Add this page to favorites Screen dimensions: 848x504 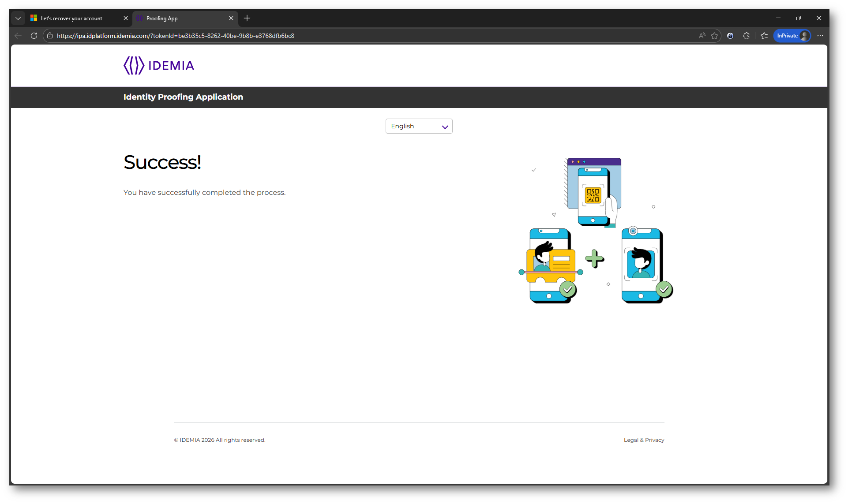714,36
